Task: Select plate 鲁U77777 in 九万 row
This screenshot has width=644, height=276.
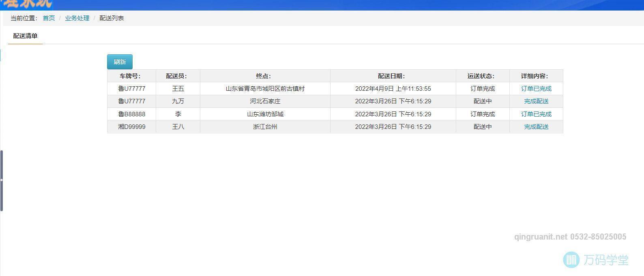Action: tap(131, 101)
